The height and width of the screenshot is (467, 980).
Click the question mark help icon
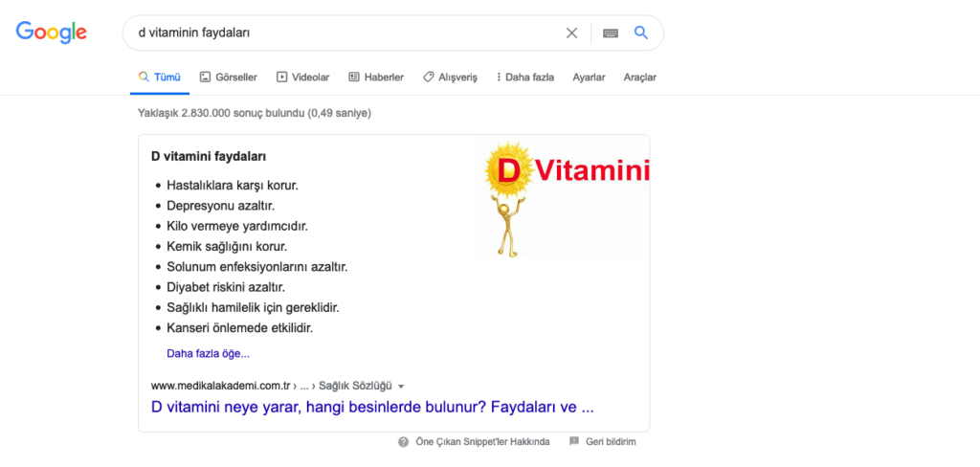click(404, 442)
